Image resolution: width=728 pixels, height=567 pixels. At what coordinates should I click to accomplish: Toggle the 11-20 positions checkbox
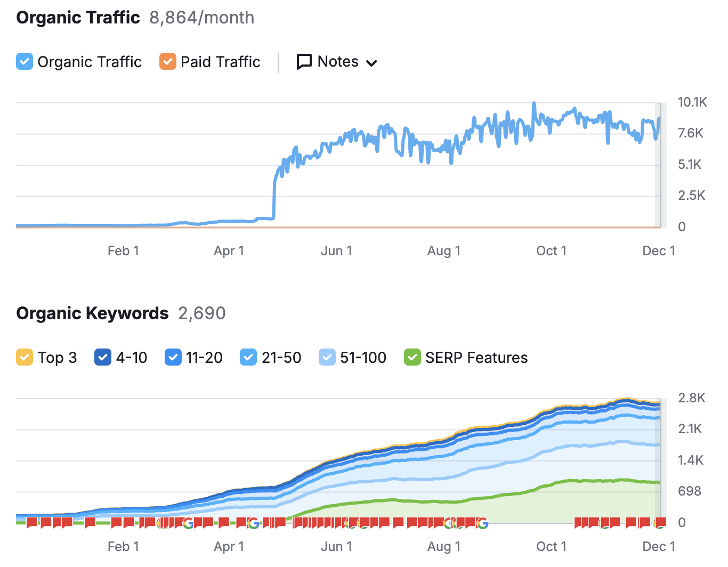click(173, 358)
